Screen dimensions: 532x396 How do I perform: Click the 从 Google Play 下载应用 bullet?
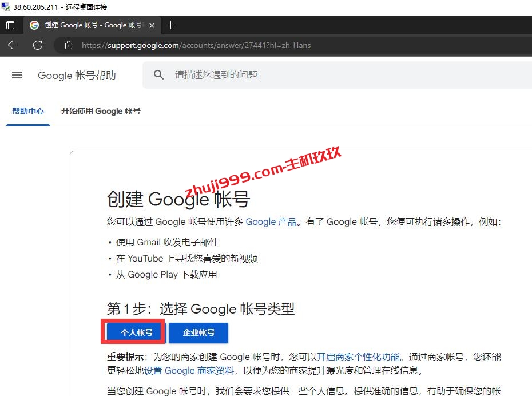[x=166, y=275]
